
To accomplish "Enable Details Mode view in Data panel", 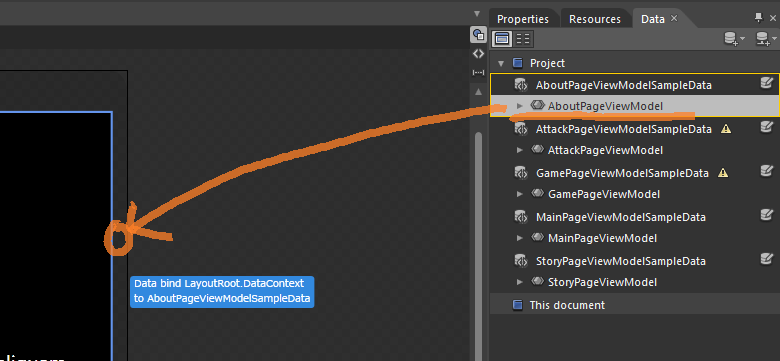I will (522, 38).
